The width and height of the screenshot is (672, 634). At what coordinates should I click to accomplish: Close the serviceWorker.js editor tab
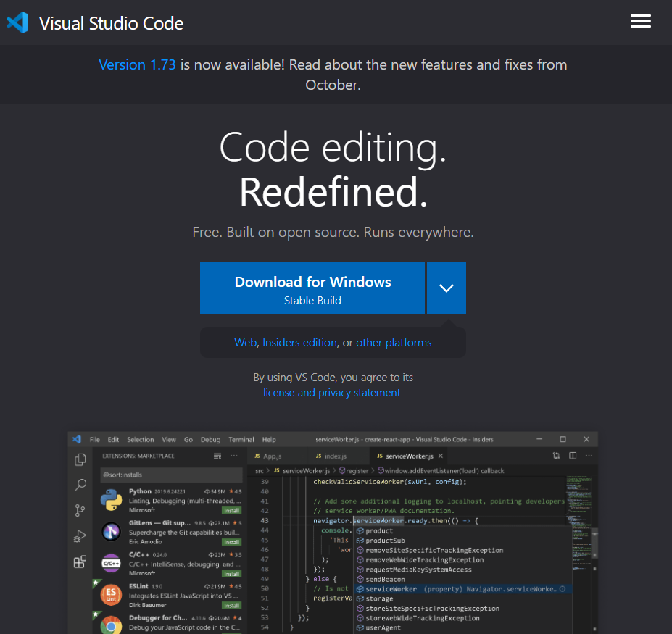point(441,456)
